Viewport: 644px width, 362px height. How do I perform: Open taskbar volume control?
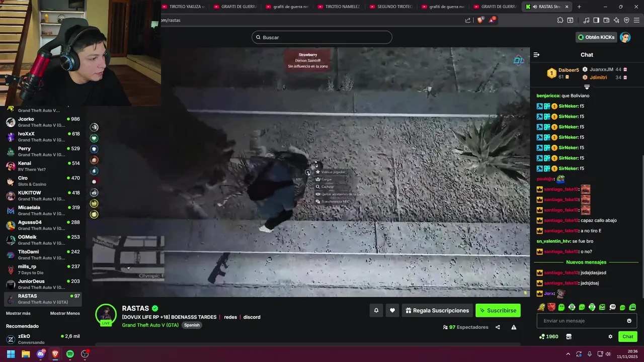pos(608,354)
